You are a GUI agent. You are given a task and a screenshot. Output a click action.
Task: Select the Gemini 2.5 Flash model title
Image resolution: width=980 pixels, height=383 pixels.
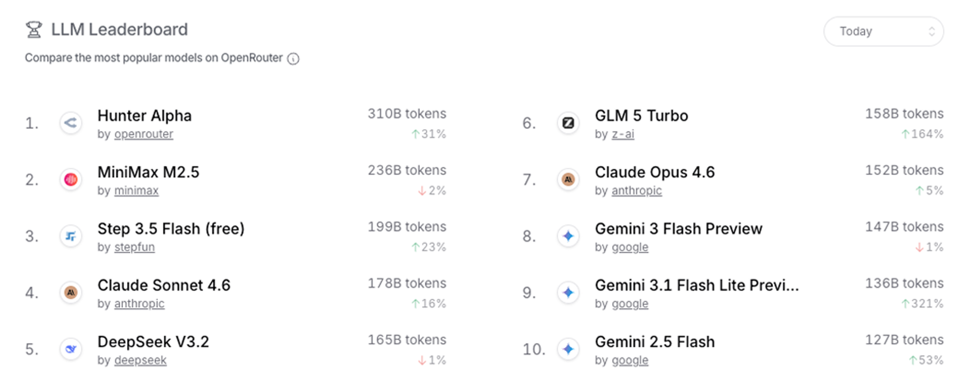[655, 342]
